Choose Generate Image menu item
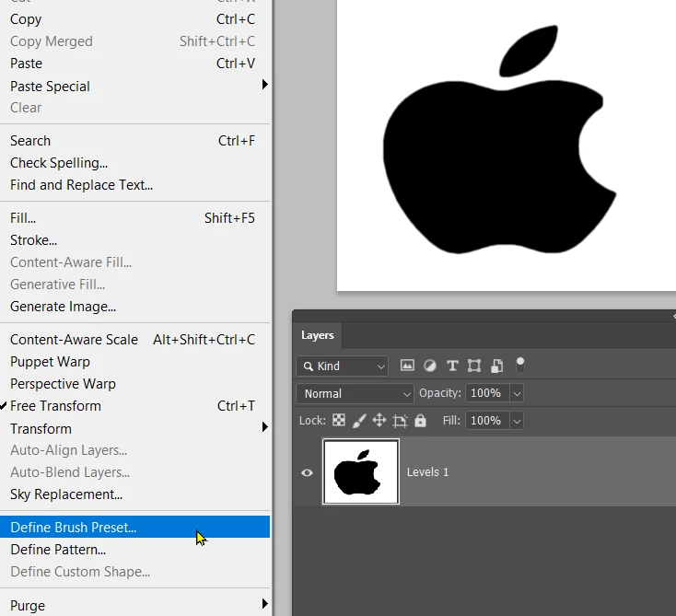The image size is (676, 616). click(x=135, y=306)
